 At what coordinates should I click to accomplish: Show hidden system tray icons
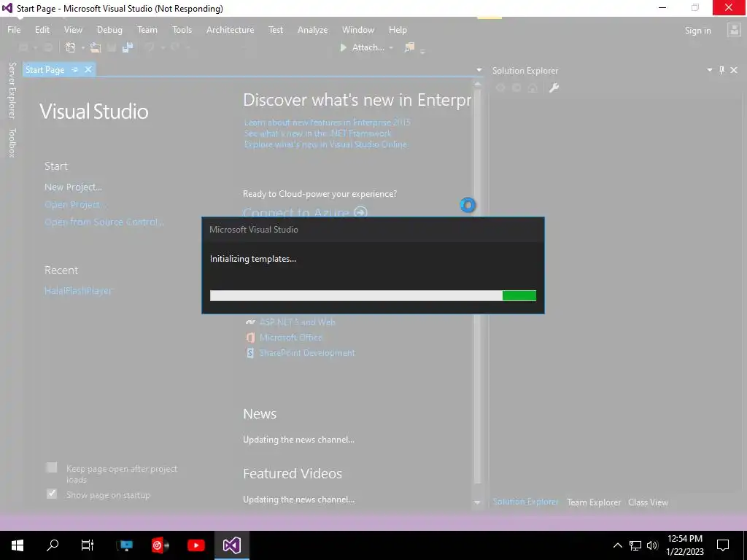(x=617, y=545)
